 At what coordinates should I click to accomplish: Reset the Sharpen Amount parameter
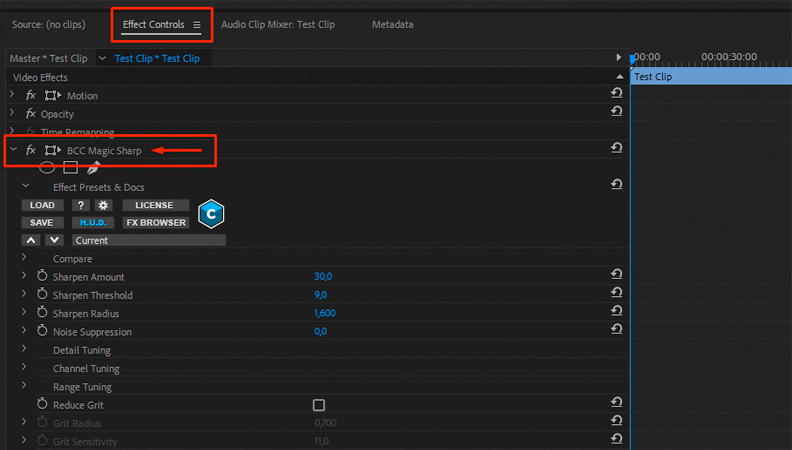616,276
